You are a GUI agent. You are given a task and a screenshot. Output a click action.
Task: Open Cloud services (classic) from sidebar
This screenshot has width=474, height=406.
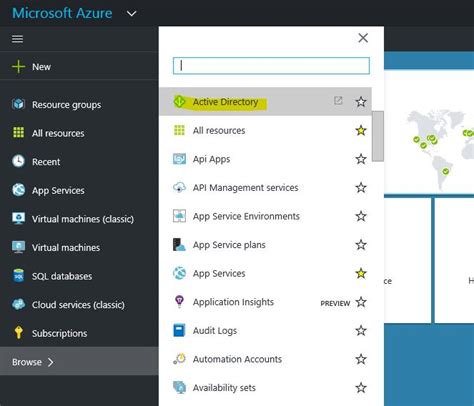pos(78,305)
